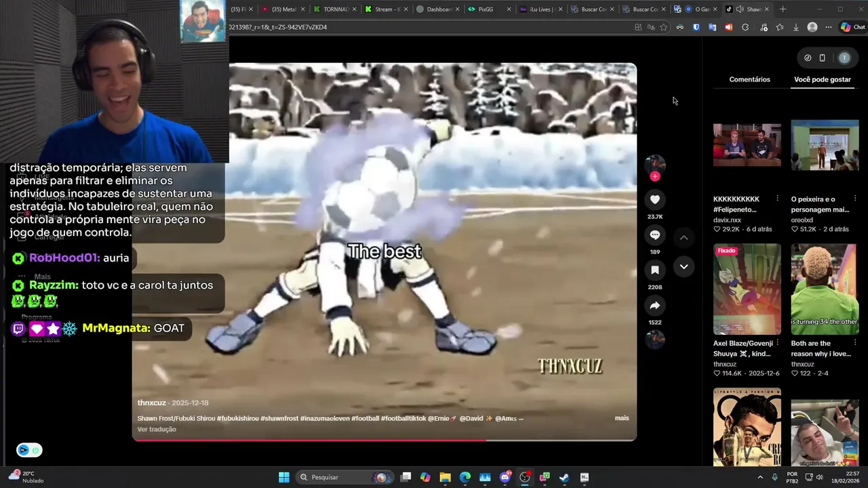Open the Edge profile avatar icon
868x488 pixels.
(812, 27)
